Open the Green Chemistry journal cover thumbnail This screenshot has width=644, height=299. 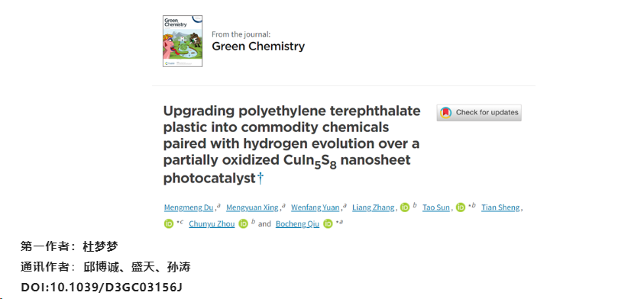(x=183, y=41)
